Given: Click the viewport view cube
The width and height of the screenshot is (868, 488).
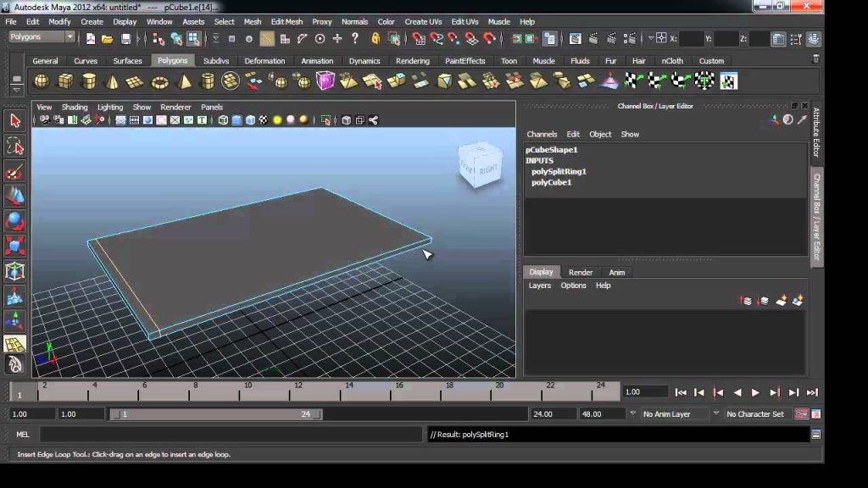Looking at the screenshot, I should [x=480, y=164].
